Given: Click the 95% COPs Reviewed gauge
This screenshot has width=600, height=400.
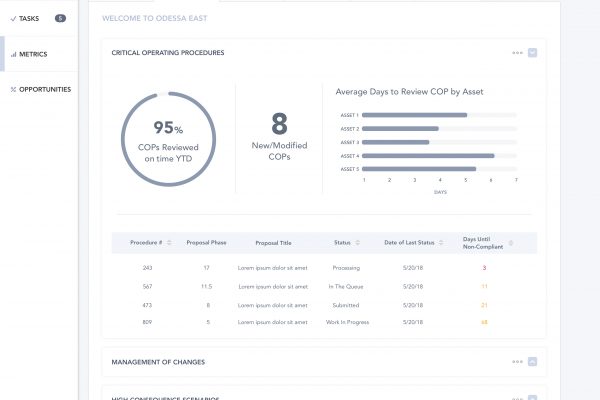Looking at the screenshot, I should point(168,139).
